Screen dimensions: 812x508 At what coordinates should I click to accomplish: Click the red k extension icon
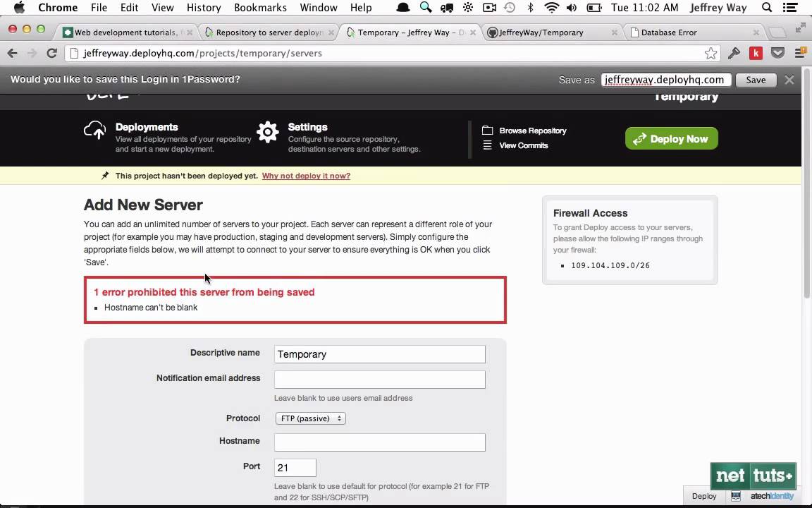[x=756, y=53]
